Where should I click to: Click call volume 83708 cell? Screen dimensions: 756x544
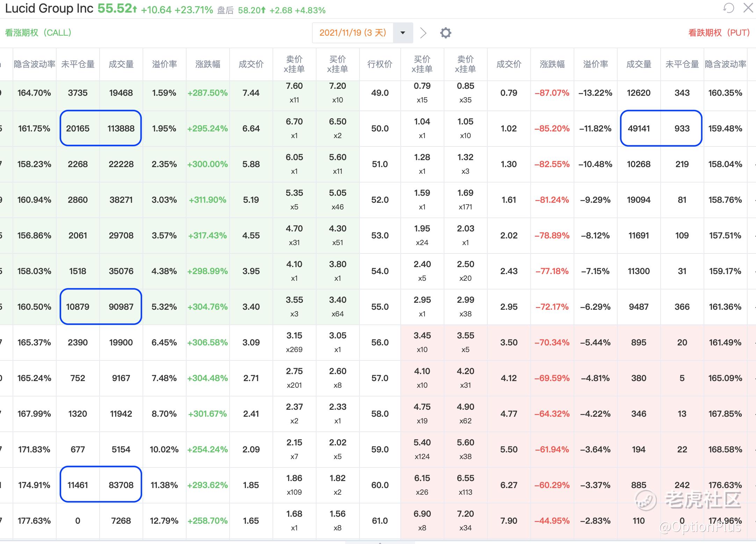(121, 485)
